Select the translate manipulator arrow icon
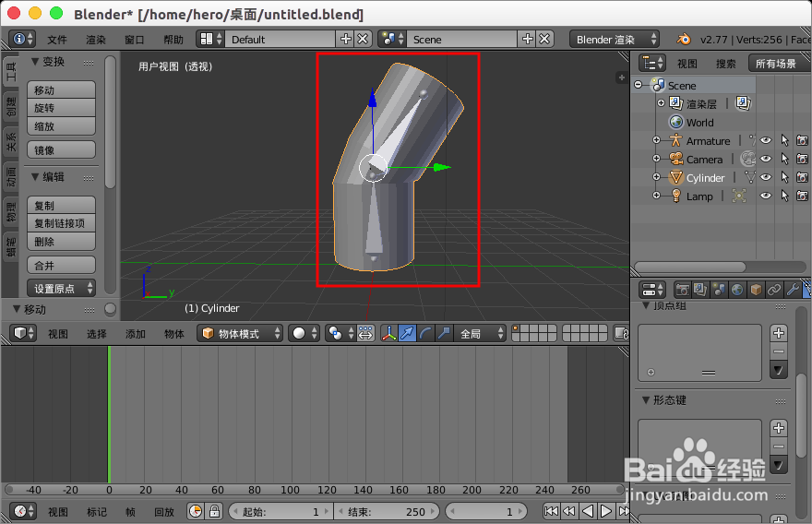The image size is (812, 524). click(408, 333)
